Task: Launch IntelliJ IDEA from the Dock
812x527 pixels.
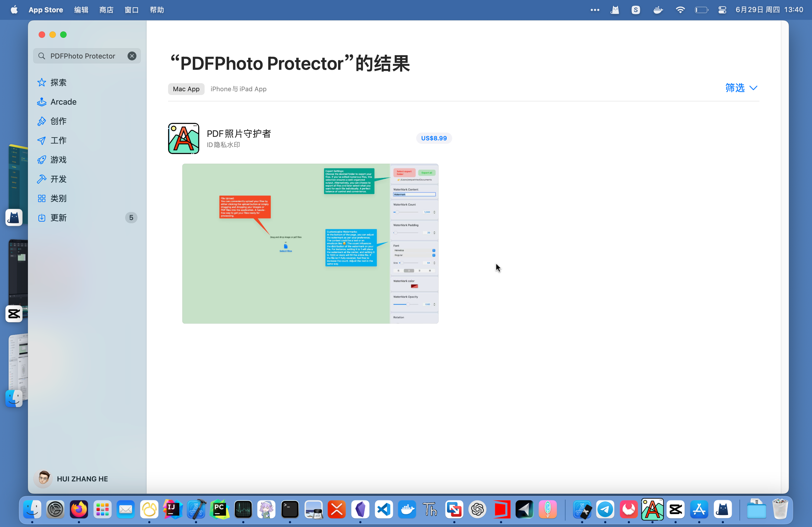Action: point(173,509)
